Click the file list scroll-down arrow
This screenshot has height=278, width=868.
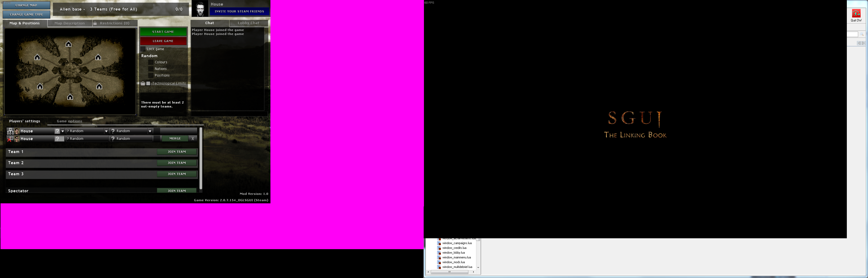478,268
